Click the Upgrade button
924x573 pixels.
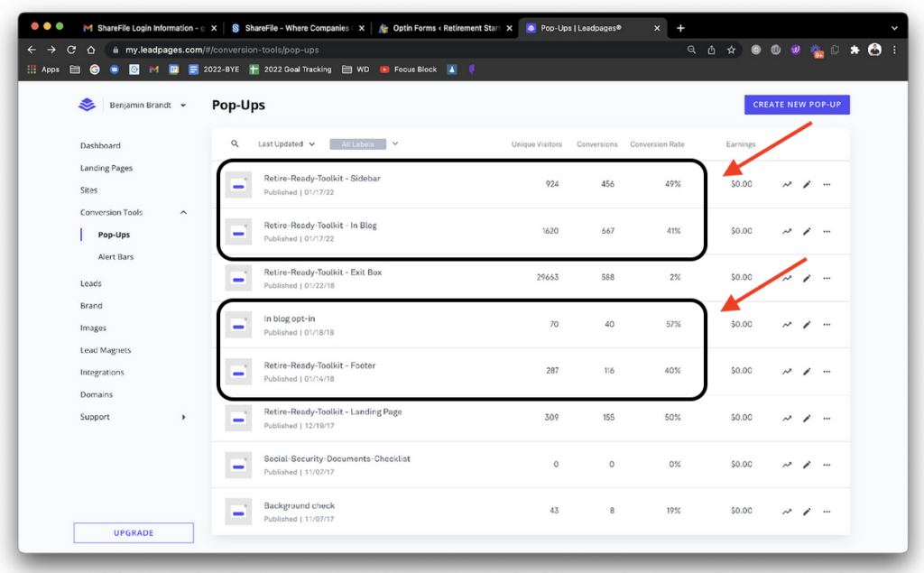[x=134, y=533]
